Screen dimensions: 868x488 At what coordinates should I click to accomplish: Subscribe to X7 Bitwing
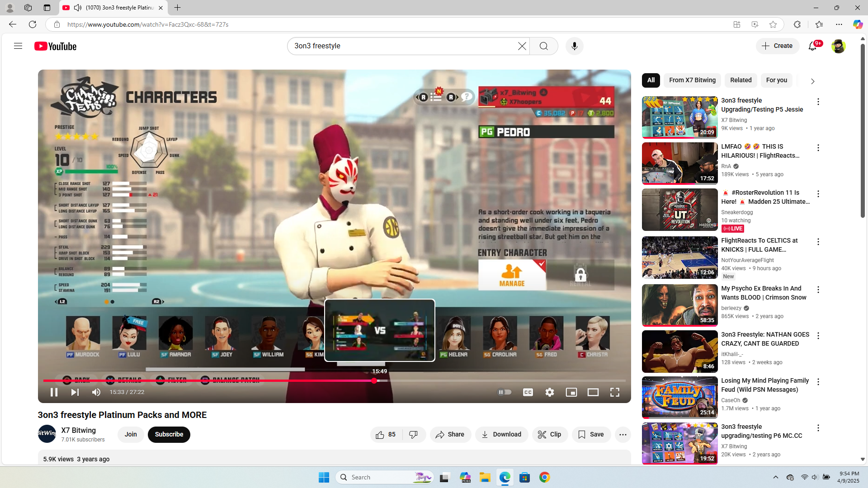click(169, 435)
